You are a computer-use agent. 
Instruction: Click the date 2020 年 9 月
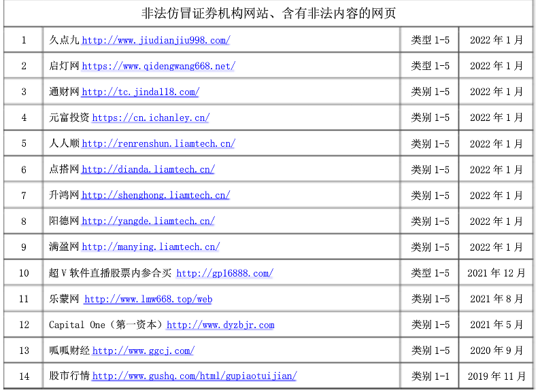(x=496, y=351)
